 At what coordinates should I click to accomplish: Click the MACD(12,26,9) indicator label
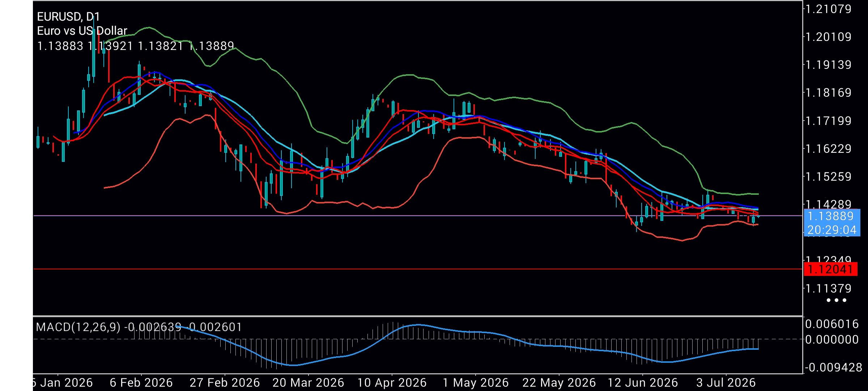coord(78,327)
